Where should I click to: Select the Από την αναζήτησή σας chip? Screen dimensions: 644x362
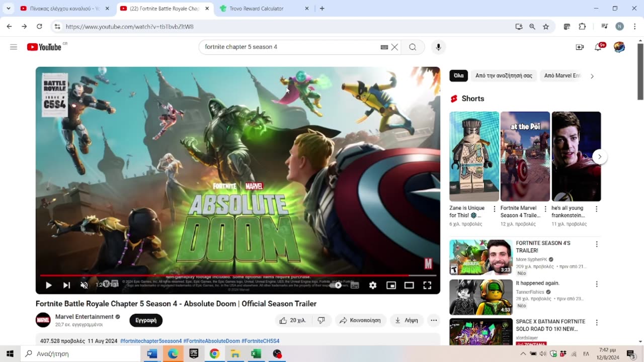click(x=504, y=76)
